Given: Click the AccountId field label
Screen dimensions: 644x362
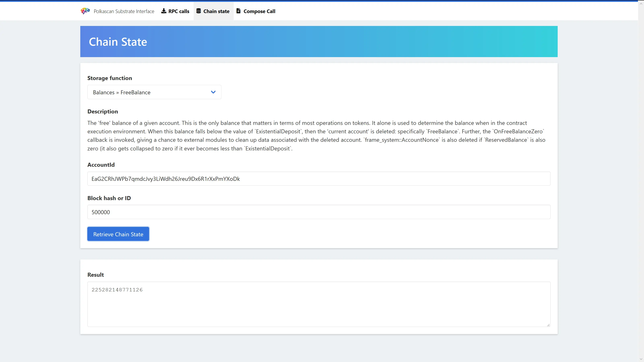Looking at the screenshot, I should coord(101,165).
